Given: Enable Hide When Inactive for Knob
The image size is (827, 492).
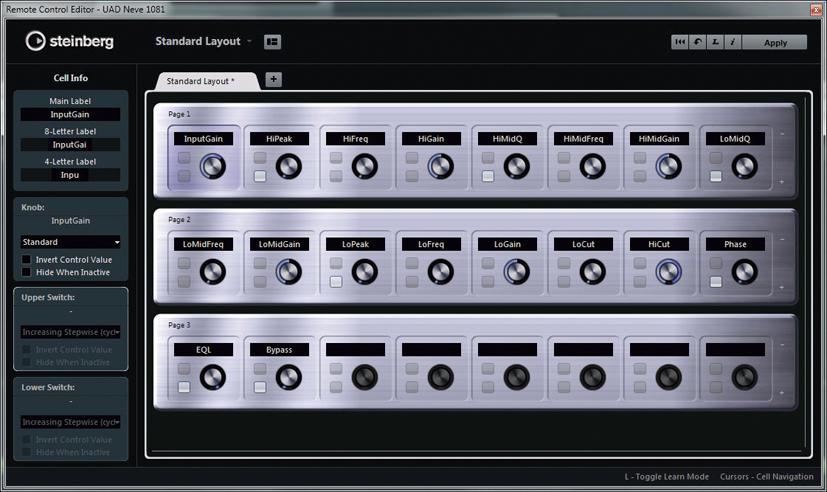Looking at the screenshot, I should 26,272.
